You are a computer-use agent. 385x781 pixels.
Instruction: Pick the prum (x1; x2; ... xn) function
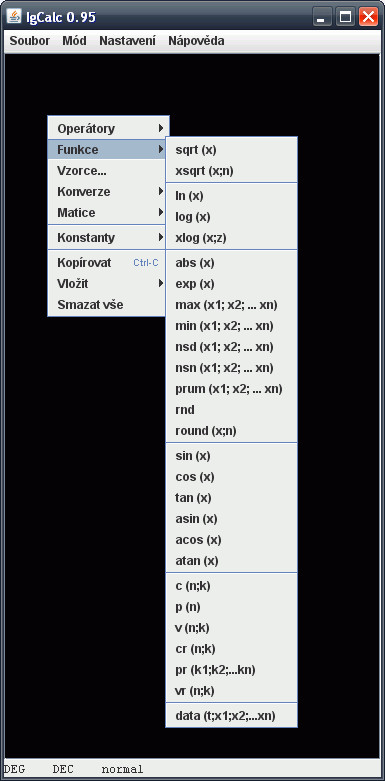(232, 389)
